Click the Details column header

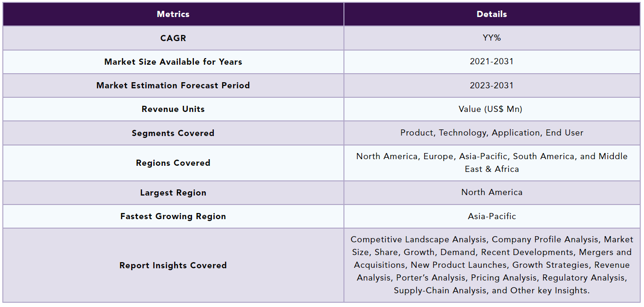coord(492,14)
